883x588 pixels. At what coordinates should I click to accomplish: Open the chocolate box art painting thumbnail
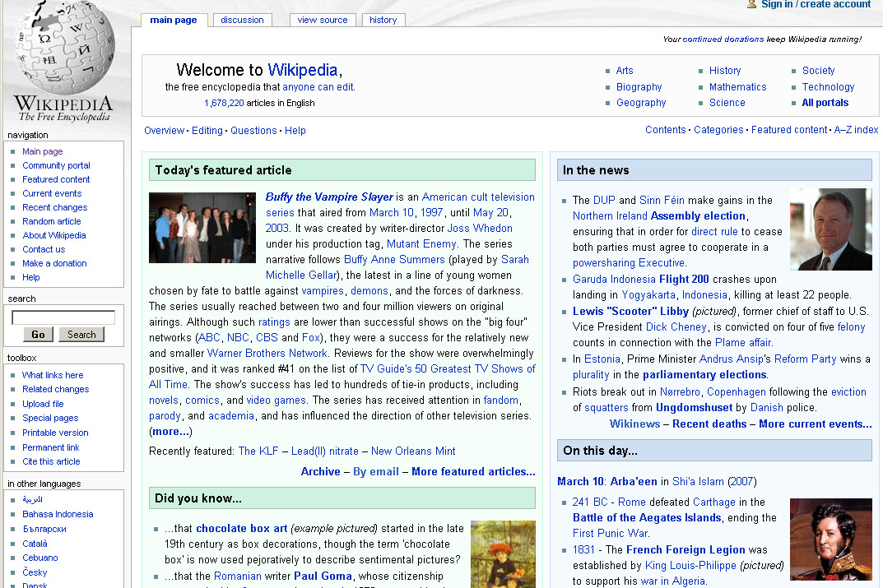pyautogui.click(x=503, y=554)
